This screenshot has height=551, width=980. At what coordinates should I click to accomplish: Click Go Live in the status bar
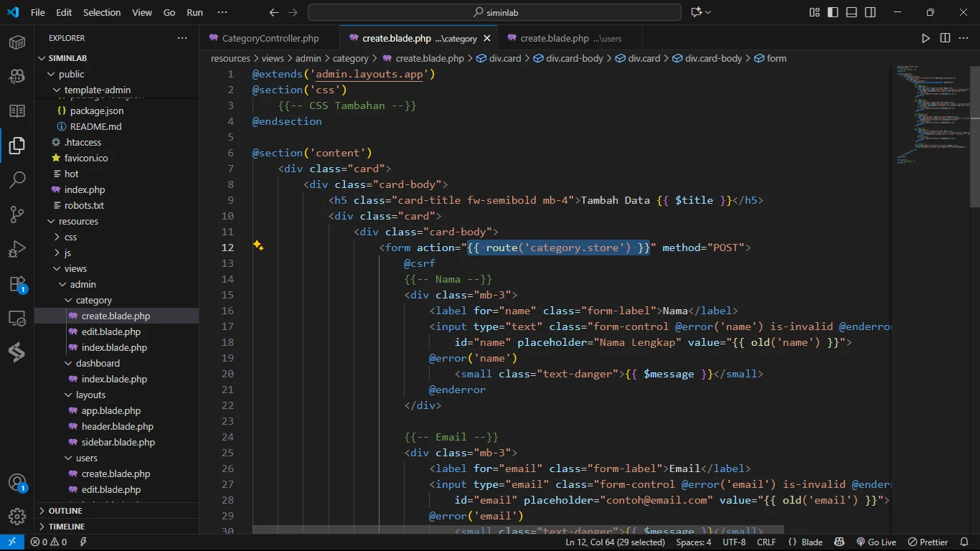875,542
